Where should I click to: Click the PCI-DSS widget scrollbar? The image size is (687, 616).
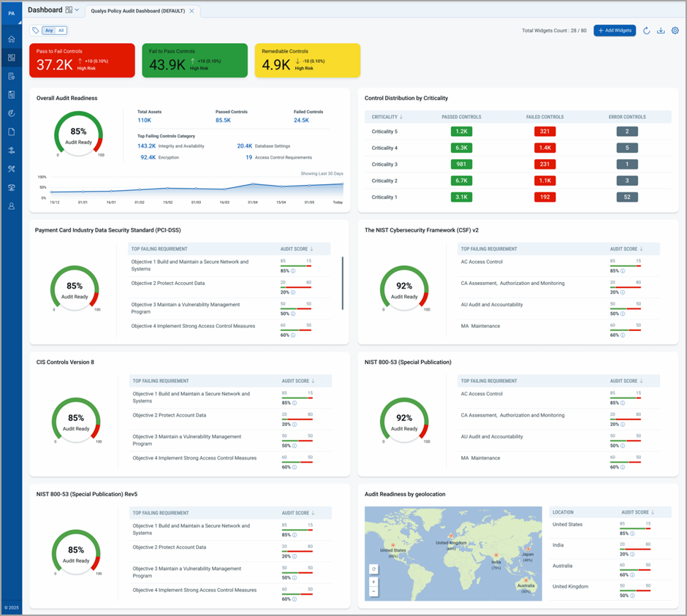[342, 283]
